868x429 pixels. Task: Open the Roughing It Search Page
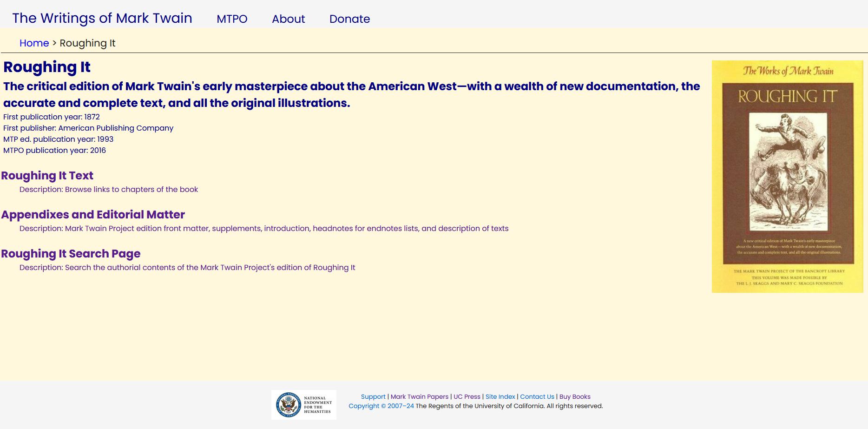coord(71,254)
